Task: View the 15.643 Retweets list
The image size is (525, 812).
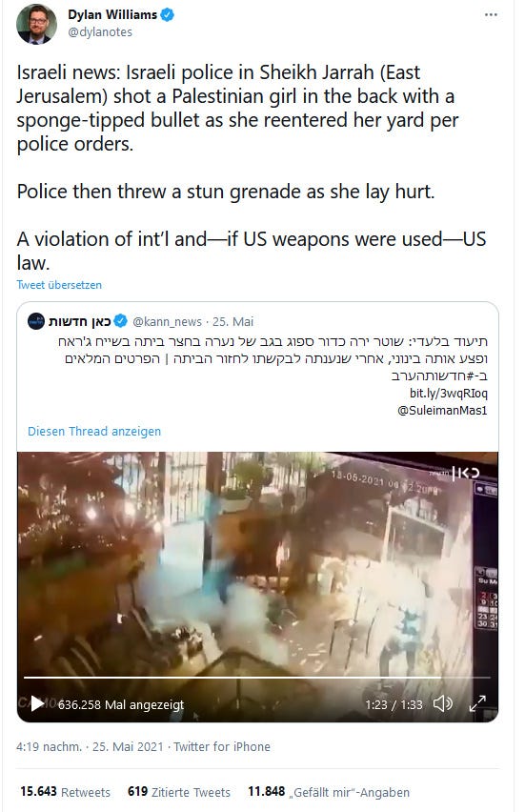Action: (65, 792)
